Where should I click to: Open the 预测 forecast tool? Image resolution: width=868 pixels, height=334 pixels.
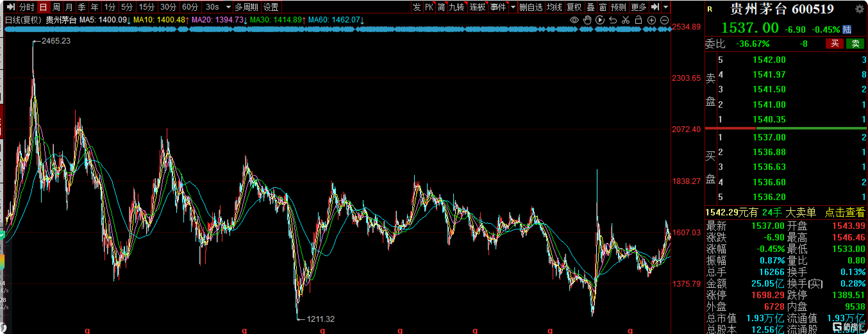[x=619, y=7]
